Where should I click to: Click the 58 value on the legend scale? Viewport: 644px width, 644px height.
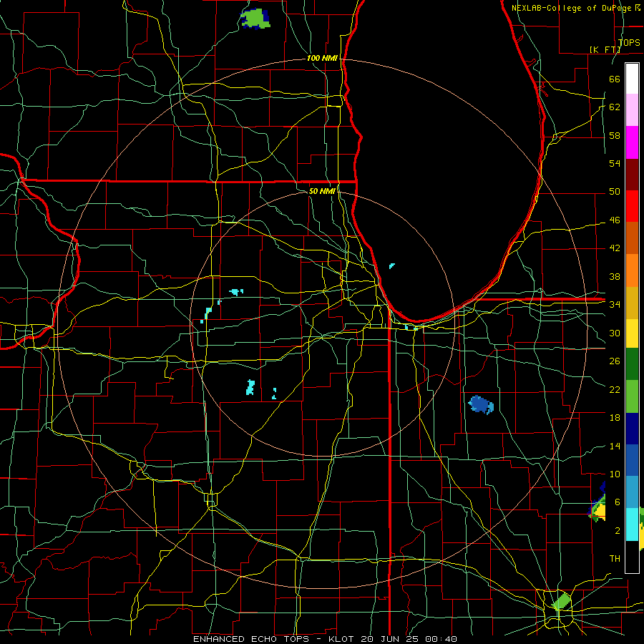click(615, 135)
